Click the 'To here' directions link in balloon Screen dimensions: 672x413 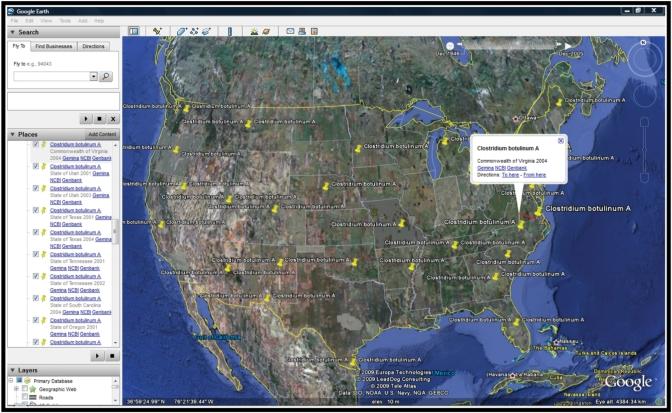pos(511,175)
